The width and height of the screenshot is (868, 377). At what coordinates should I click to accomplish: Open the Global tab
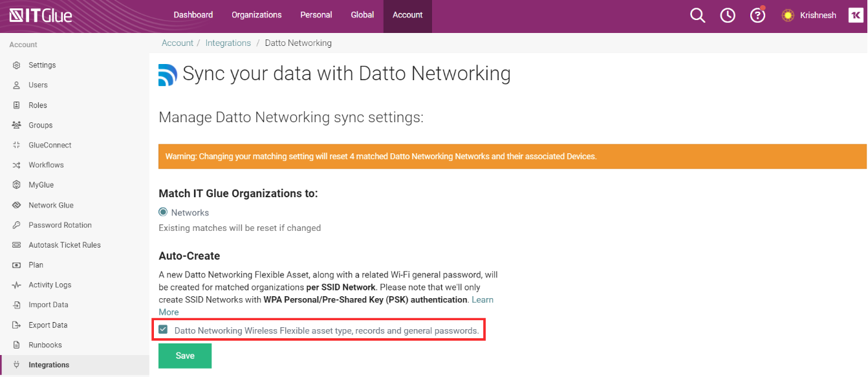[x=362, y=15]
